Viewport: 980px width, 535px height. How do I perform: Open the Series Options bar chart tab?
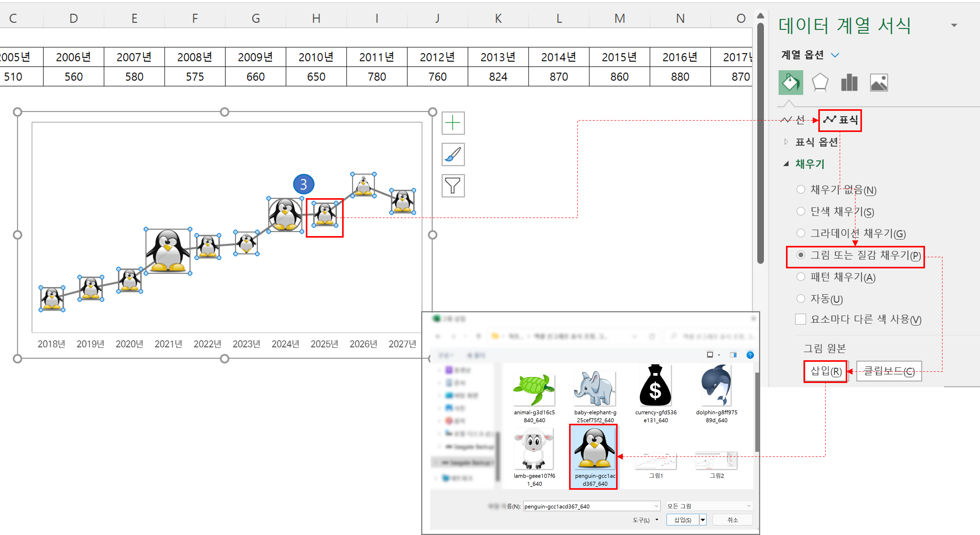[x=849, y=82]
